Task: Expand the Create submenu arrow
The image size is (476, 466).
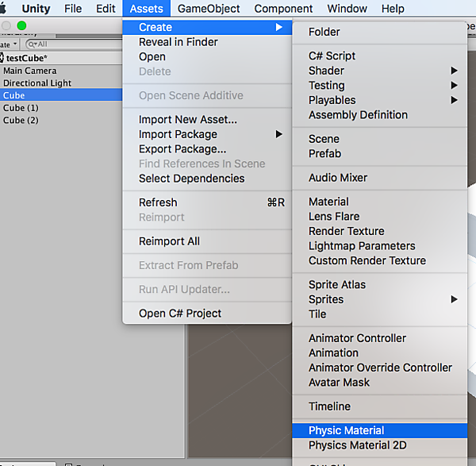Action: (x=278, y=27)
